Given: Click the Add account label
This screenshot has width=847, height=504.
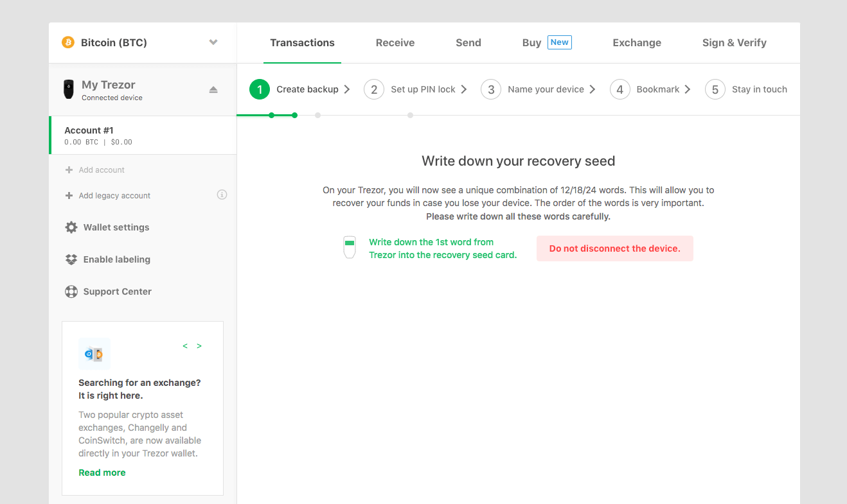Looking at the screenshot, I should coord(102,170).
